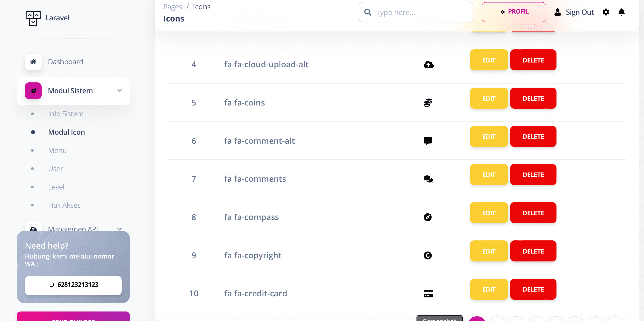
Task: Select the Hak Akses menu item
Action: [64, 205]
